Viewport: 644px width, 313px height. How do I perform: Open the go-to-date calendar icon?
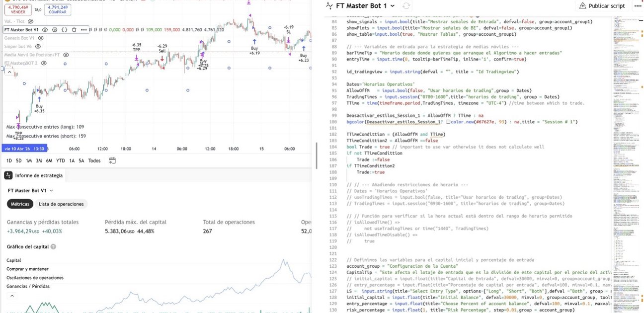(112, 160)
